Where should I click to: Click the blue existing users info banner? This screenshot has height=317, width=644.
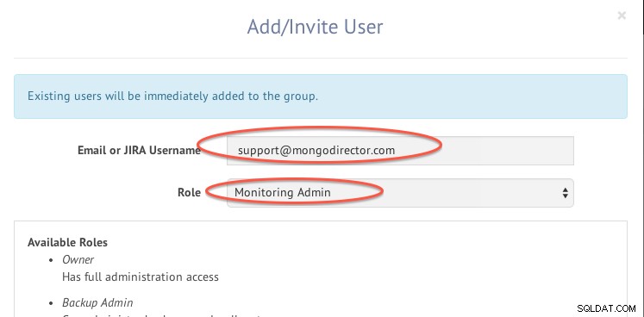click(x=321, y=96)
